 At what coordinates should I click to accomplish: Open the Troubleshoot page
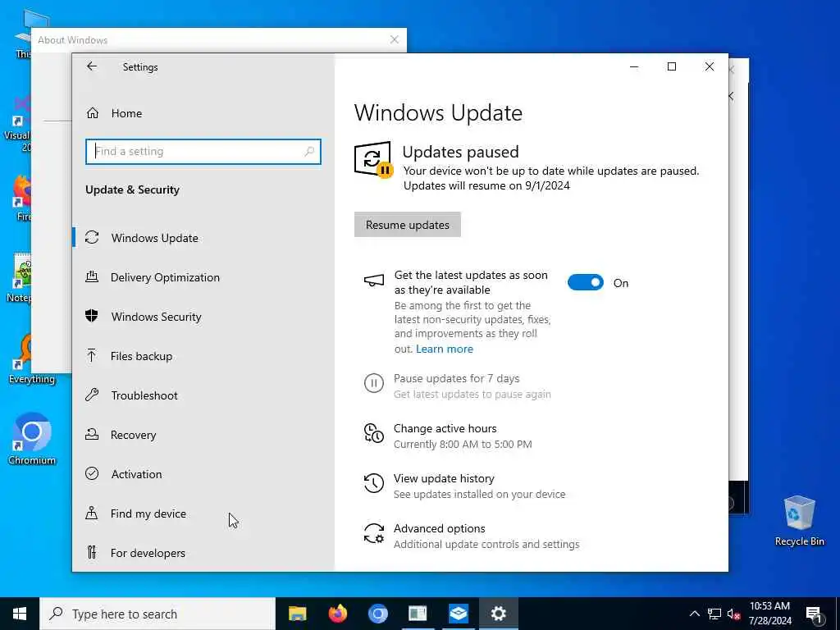pyautogui.click(x=203, y=395)
